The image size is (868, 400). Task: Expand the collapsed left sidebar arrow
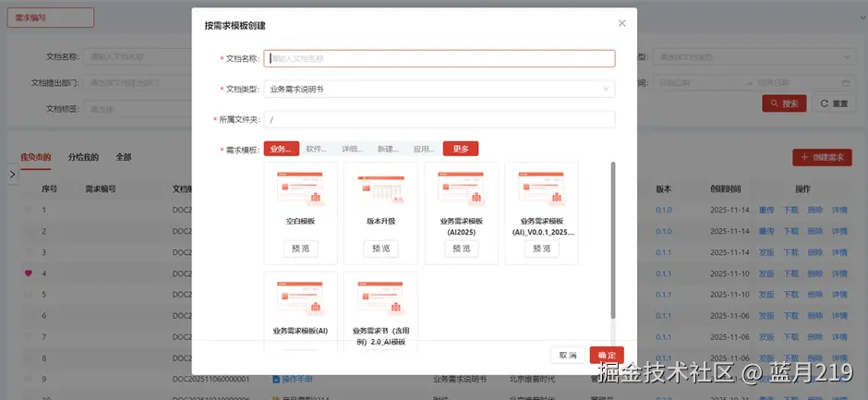pyautogui.click(x=13, y=174)
